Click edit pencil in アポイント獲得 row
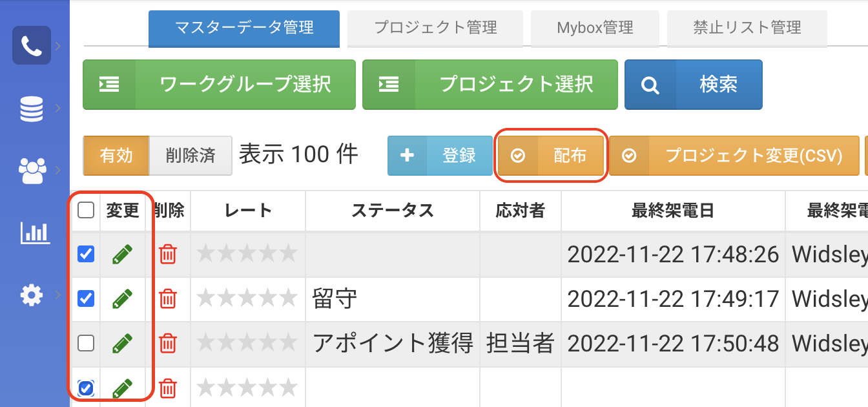The height and width of the screenshot is (407, 868). coord(122,344)
